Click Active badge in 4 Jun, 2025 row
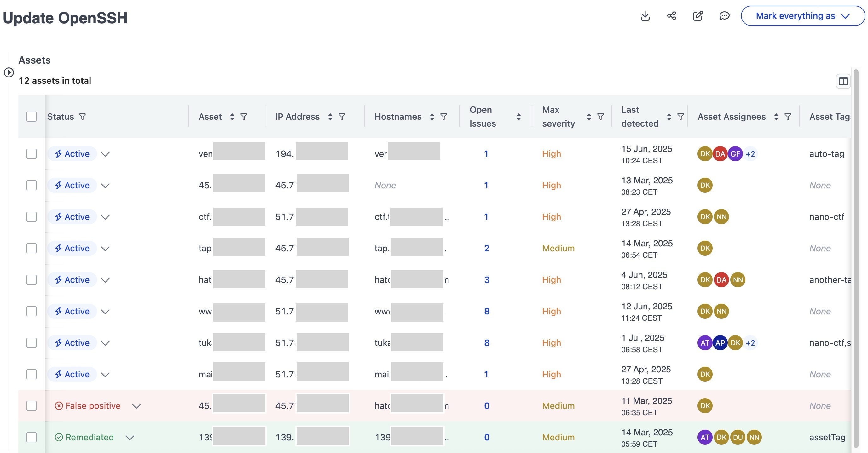This screenshot has height=453, width=868. 72,280
